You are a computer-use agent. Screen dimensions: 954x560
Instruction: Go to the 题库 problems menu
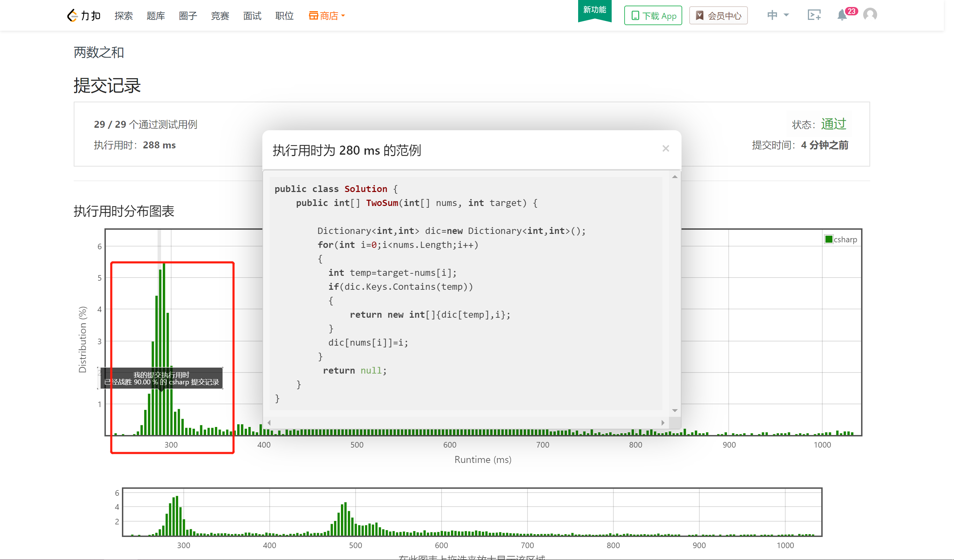pyautogui.click(x=155, y=15)
